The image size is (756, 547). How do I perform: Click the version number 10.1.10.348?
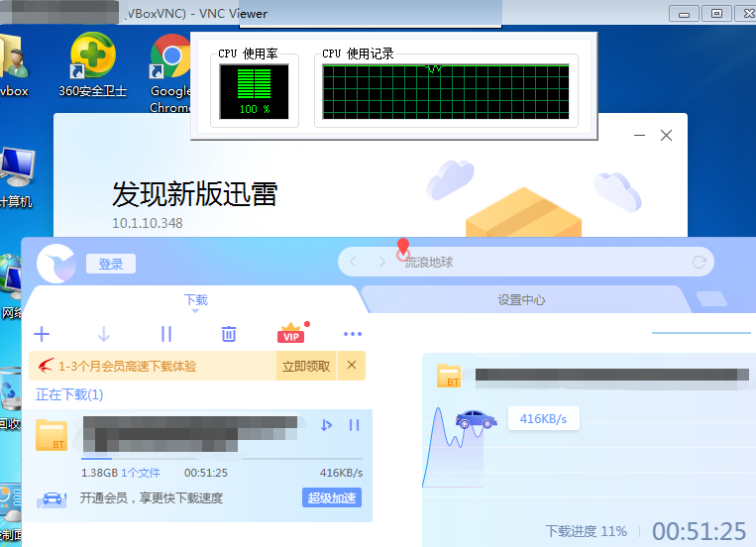[148, 223]
